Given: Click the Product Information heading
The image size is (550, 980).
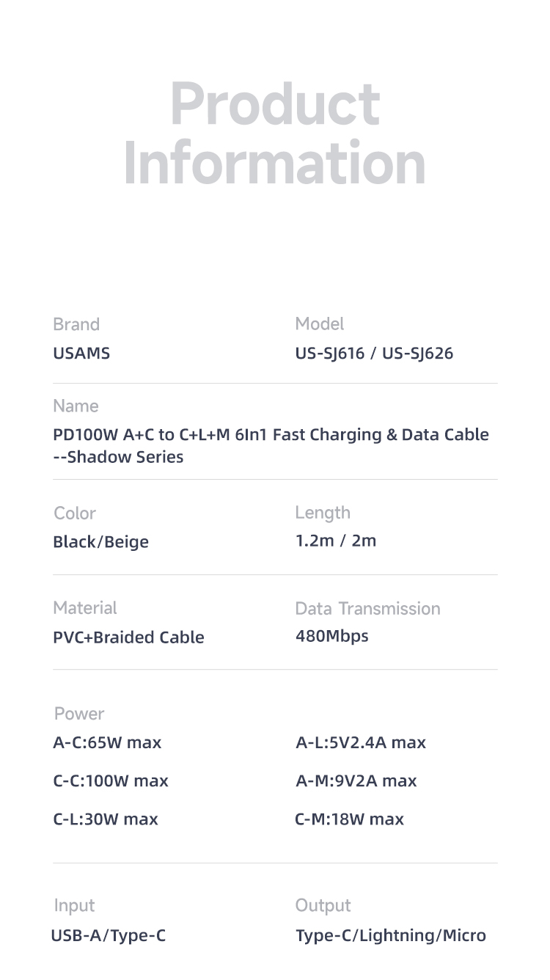Looking at the screenshot, I should click(x=275, y=133).
